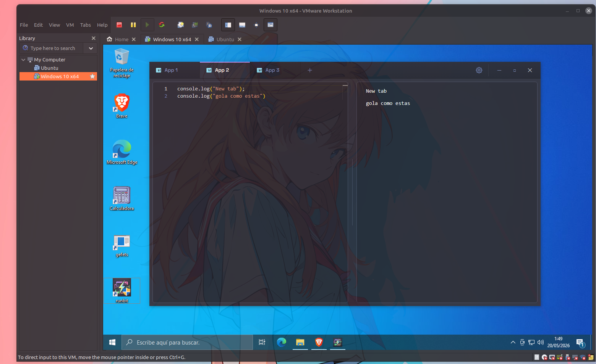
Task: Click the red power off VM icon
Action: (x=119, y=25)
